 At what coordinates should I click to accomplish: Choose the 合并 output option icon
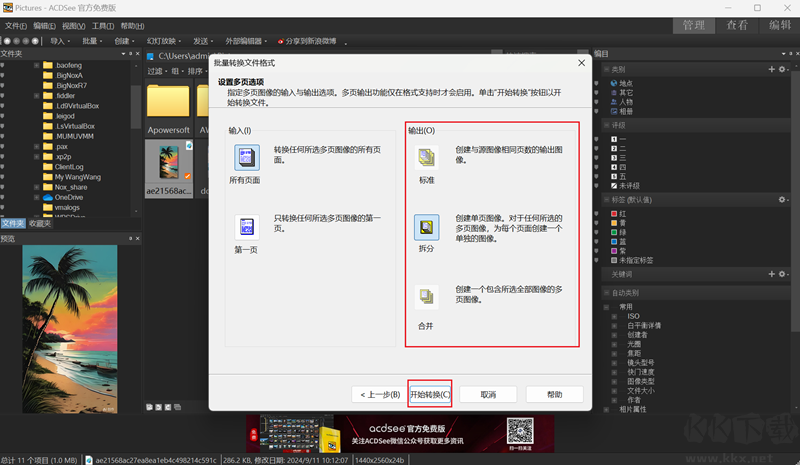427,297
